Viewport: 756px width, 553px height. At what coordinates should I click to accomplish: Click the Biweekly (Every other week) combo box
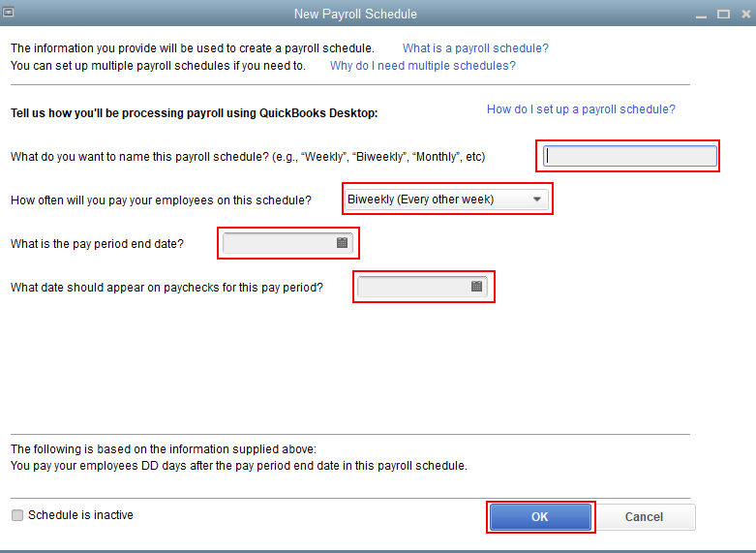pos(436,200)
